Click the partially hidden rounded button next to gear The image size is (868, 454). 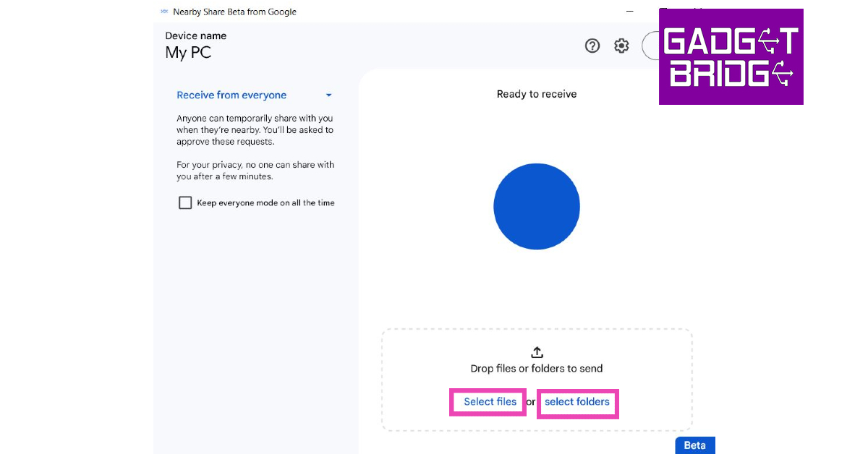pyautogui.click(x=650, y=46)
